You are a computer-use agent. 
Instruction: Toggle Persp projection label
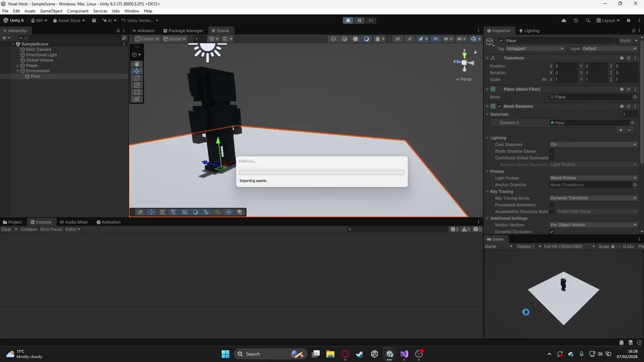click(x=464, y=79)
